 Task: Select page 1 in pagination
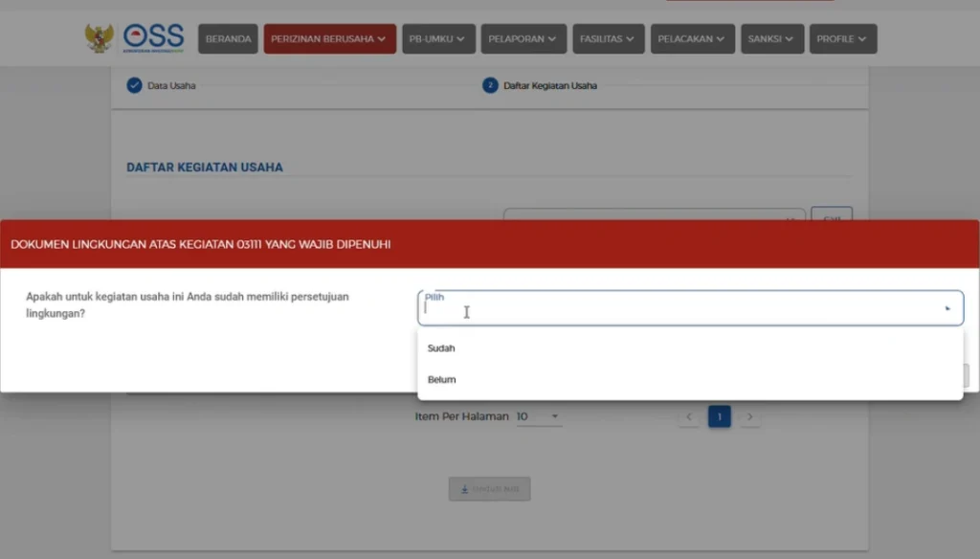tap(719, 416)
